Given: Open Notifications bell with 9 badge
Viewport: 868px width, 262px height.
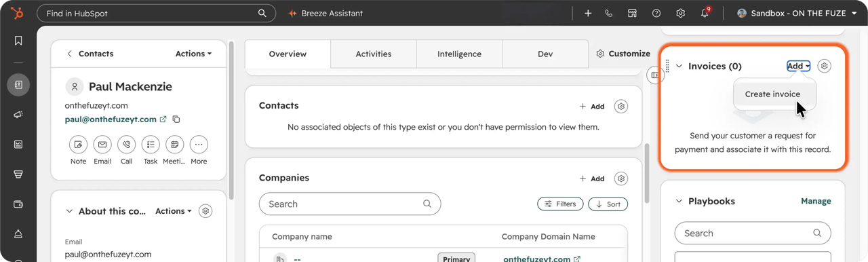Looking at the screenshot, I should click(x=705, y=12).
